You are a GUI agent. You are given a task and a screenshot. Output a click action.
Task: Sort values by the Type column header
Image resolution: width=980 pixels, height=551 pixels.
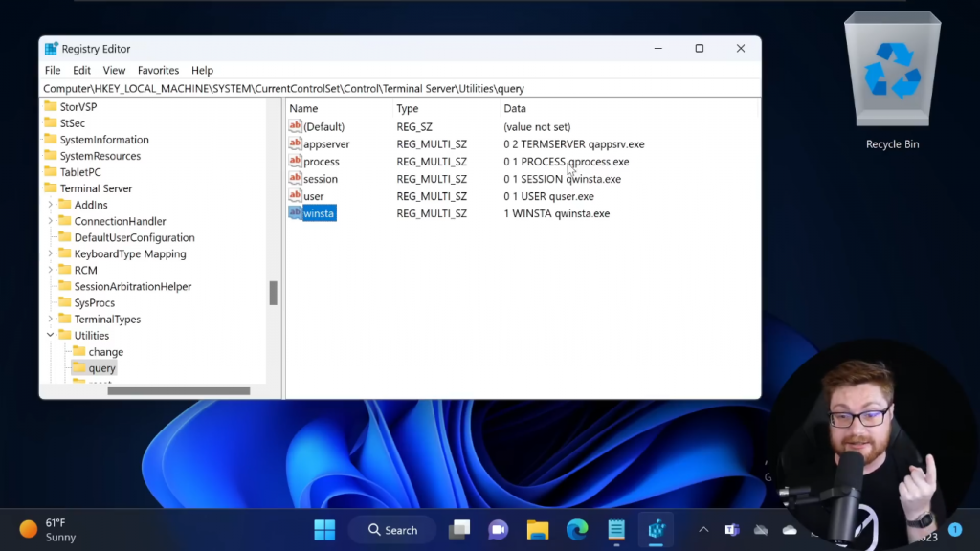coord(408,109)
